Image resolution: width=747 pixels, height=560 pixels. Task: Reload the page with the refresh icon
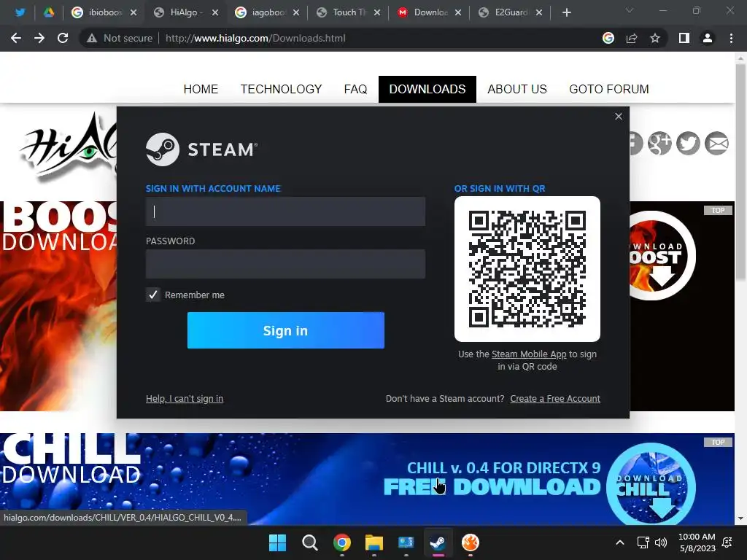[63, 38]
